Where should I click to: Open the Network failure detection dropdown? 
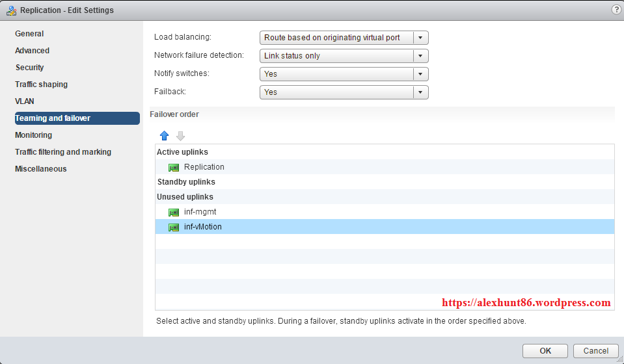coord(420,56)
